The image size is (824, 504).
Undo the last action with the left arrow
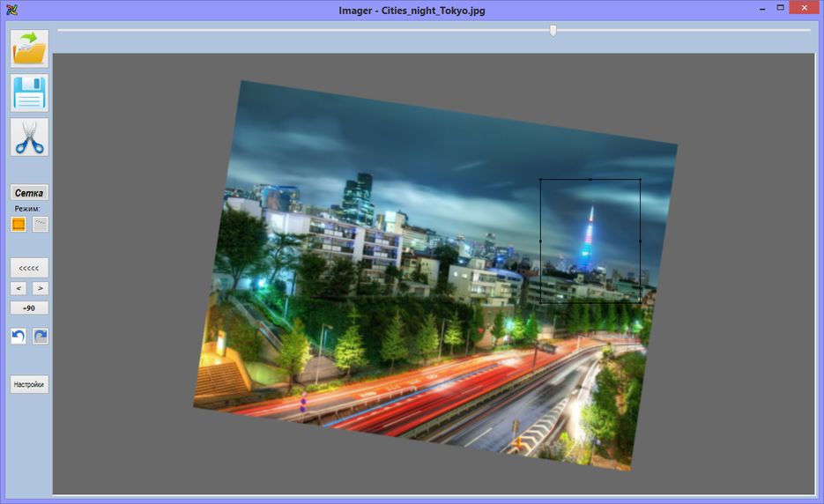point(19,336)
